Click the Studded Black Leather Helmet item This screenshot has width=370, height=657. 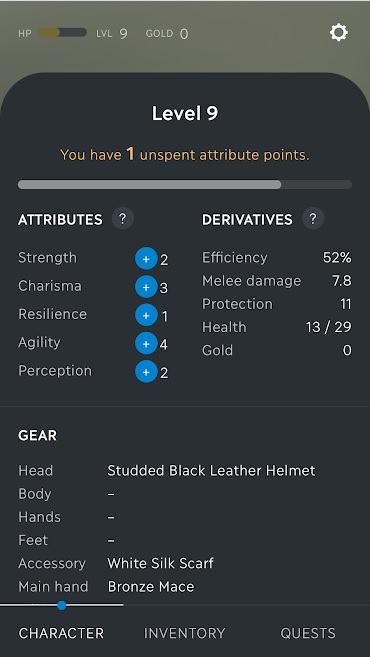point(211,471)
